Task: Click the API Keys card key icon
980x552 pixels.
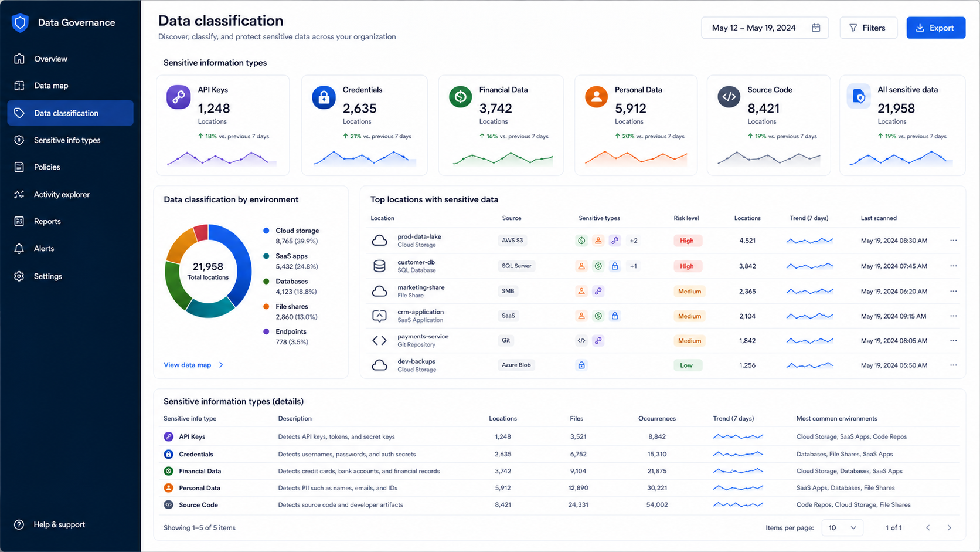Action: tap(178, 97)
